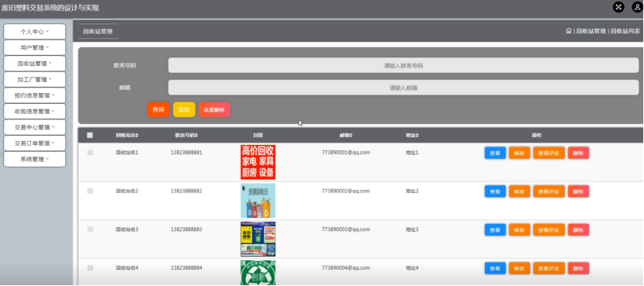Click 查看评论 button for 回收站名2
This screenshot has height=286, width=644.
coord(549,191)
